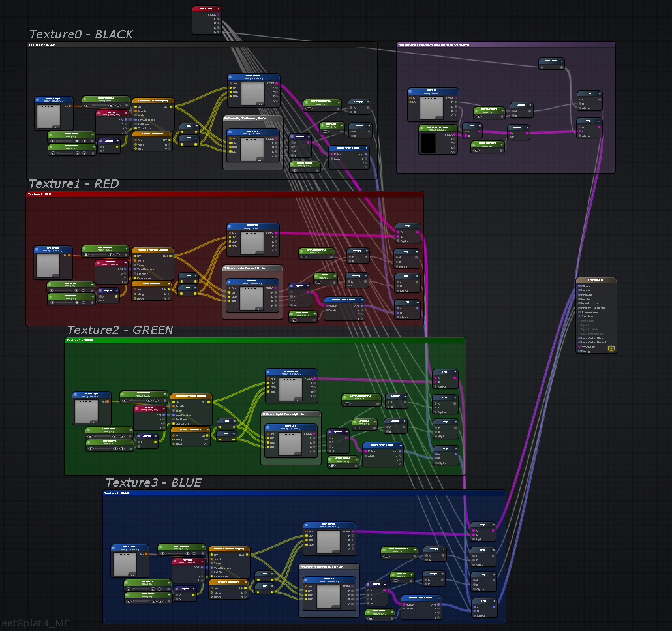Select the Albedo input port on the master node
The height and width of the screenshot is (631, 672).
tap(579, 286)
